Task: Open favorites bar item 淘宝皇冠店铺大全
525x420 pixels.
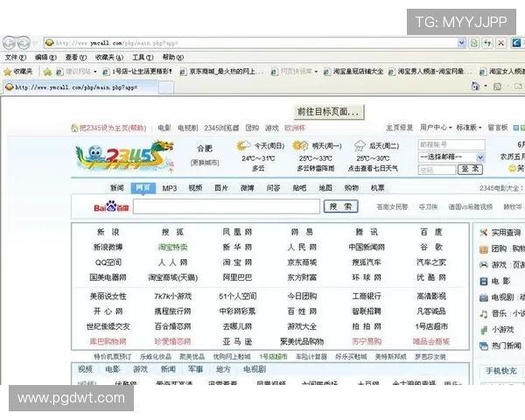Action: 353,72
